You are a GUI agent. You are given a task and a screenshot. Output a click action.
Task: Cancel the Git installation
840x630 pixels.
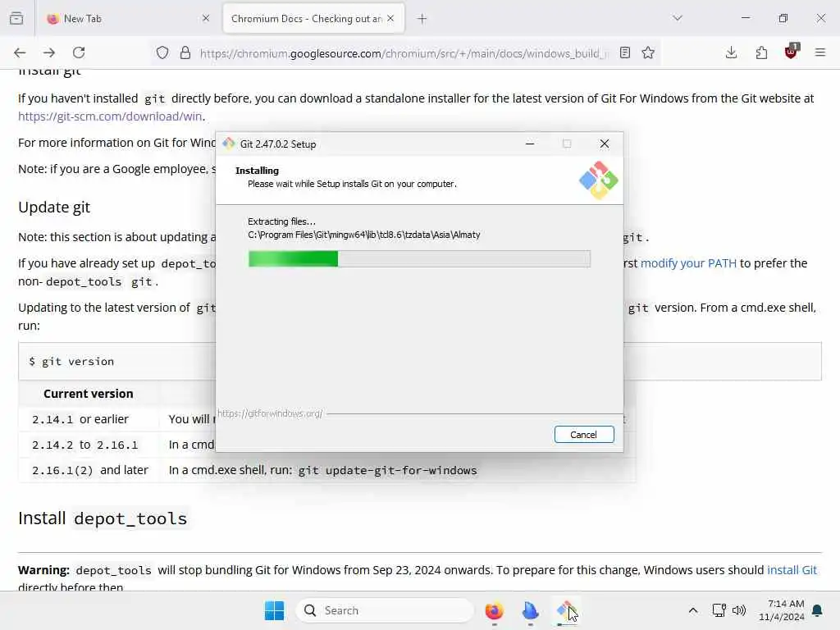[584, 435]
